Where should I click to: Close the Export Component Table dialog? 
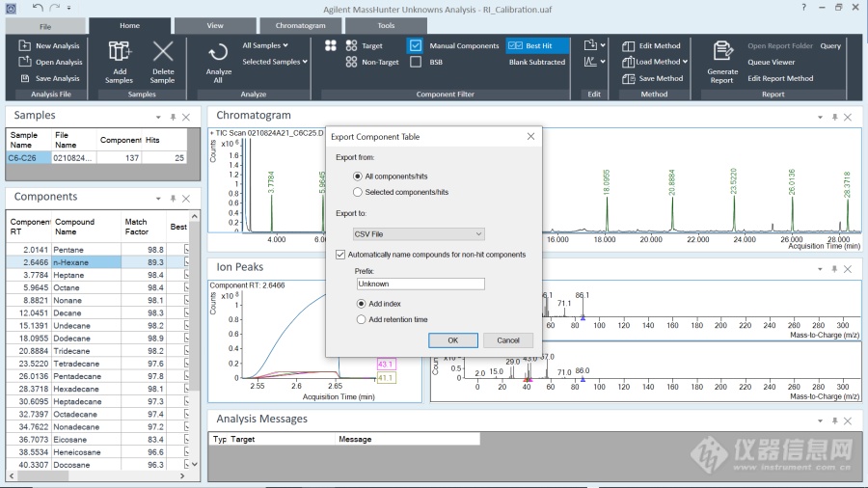tap(530, 136)
